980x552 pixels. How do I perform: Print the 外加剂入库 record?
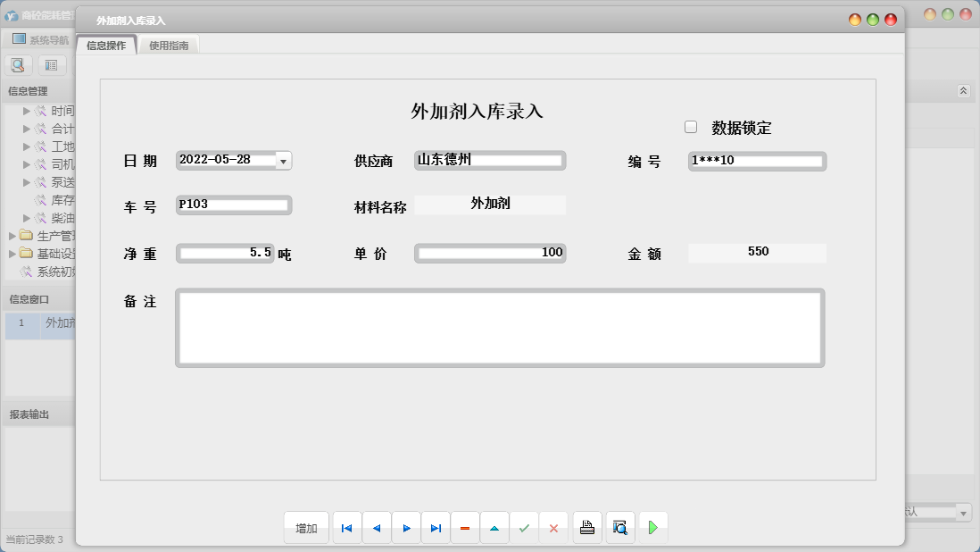click(586, 528)
